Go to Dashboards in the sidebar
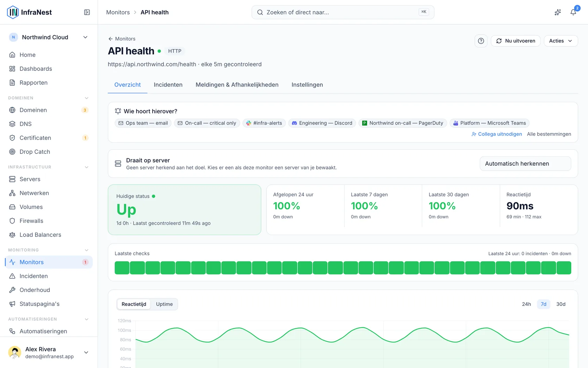The image size is (588, 368). [x=49, y=69]
